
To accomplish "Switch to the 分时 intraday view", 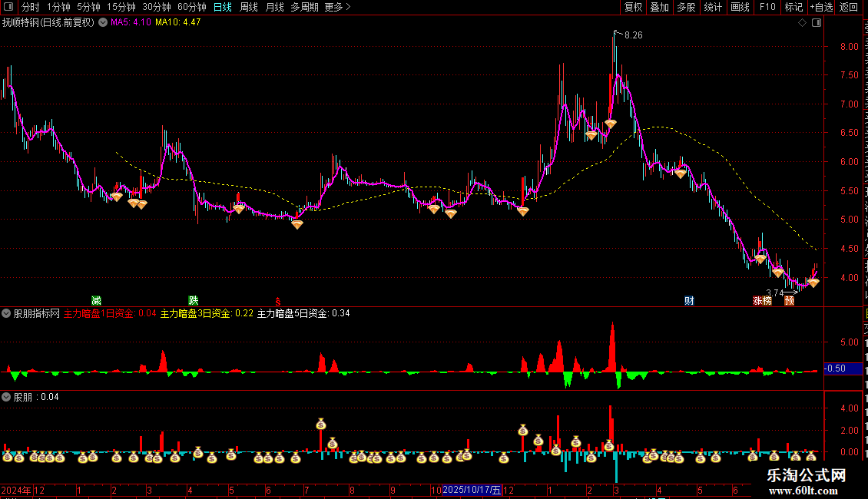I will [31, 7].
